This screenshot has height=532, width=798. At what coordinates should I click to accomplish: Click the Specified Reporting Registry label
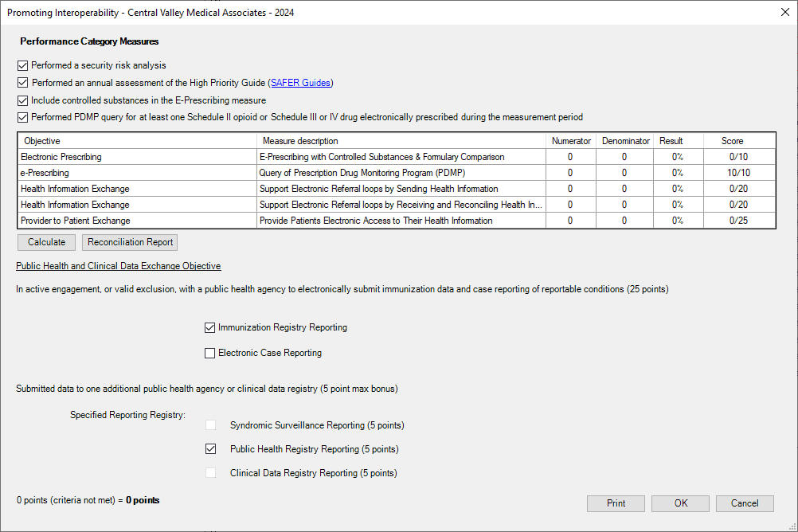[x=127, y=415]
